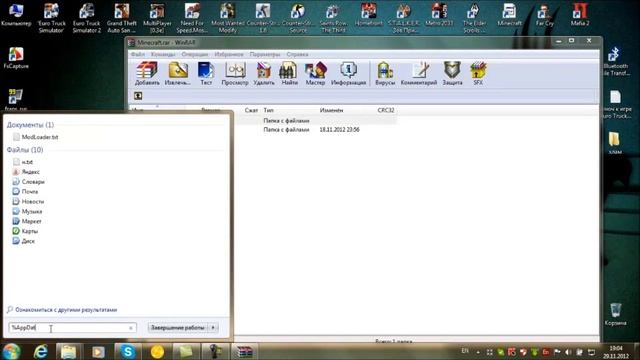Click the Завершение работы shutdown button
The width and height of the screenshot is (640, 360).
[x=178, y=328]
